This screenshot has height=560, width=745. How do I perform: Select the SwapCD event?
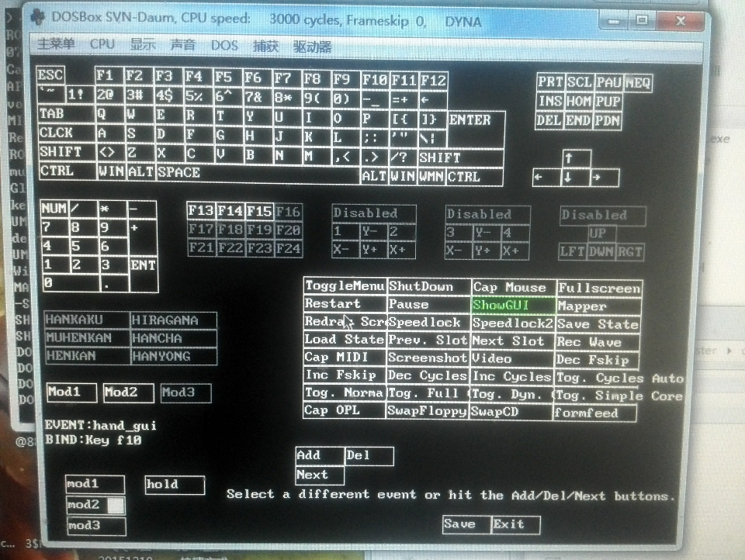click(511, 412)
